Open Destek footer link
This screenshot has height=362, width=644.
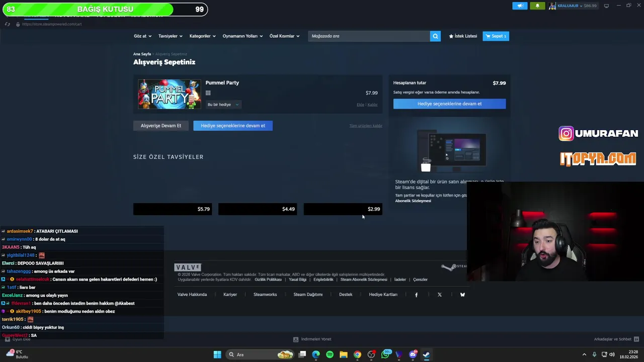346,295
